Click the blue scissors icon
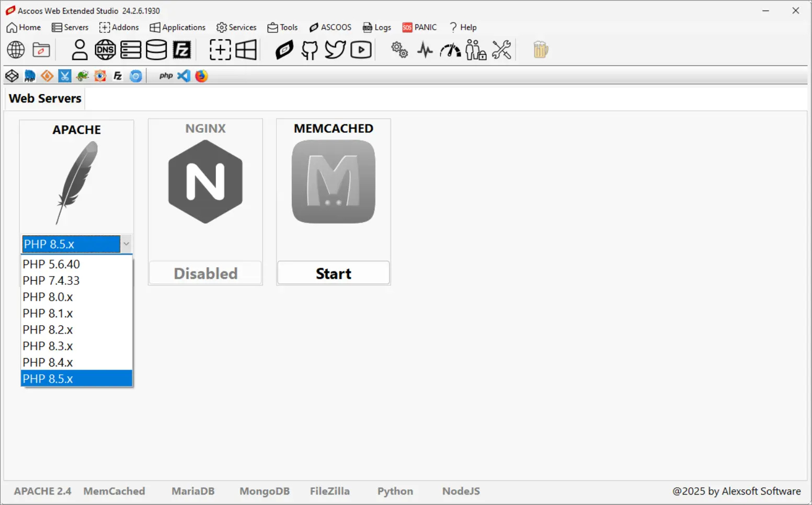The width and height of the screenshot is (812, 505). 65,76
